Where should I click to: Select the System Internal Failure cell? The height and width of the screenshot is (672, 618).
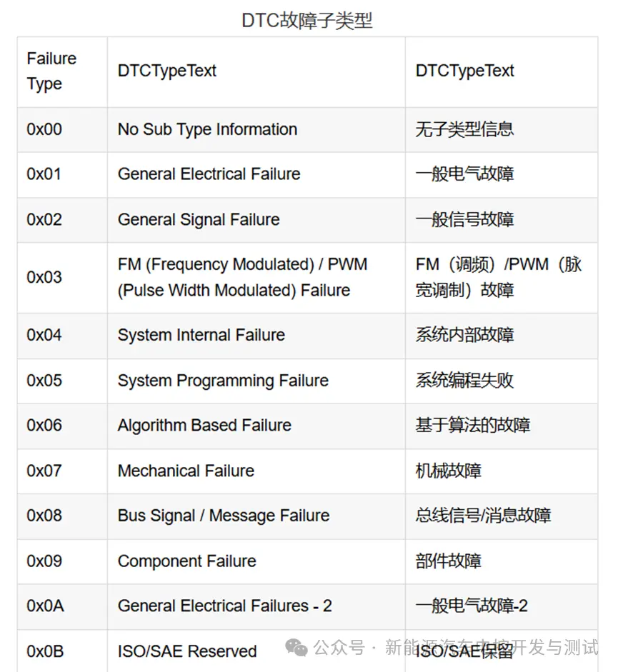point(256,336)
